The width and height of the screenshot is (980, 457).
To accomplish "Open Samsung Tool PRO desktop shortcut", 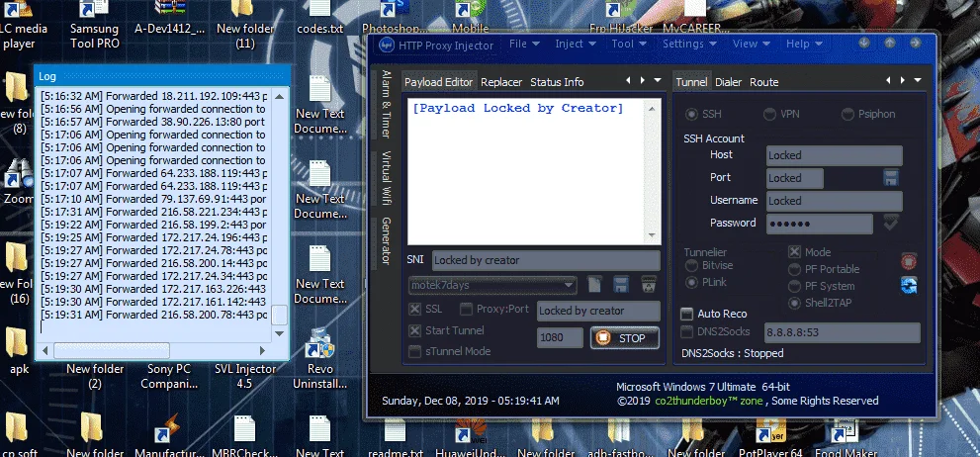I will coord(94,25).
